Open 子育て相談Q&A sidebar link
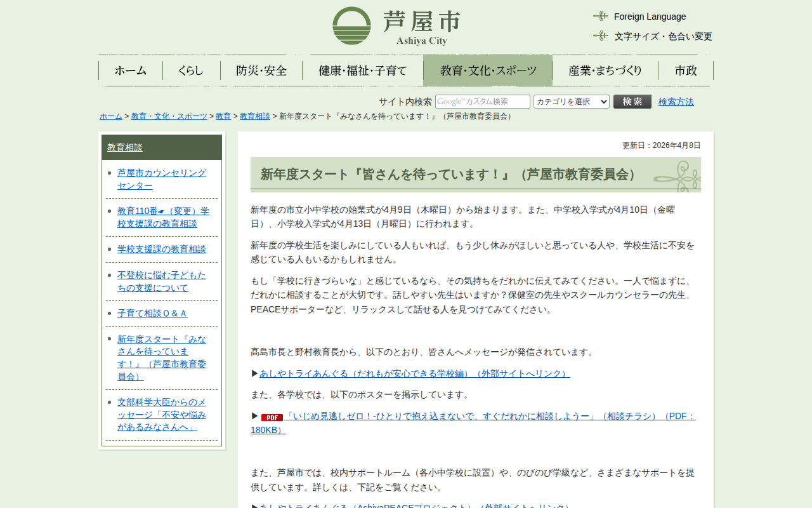 (x=152, y=313)
